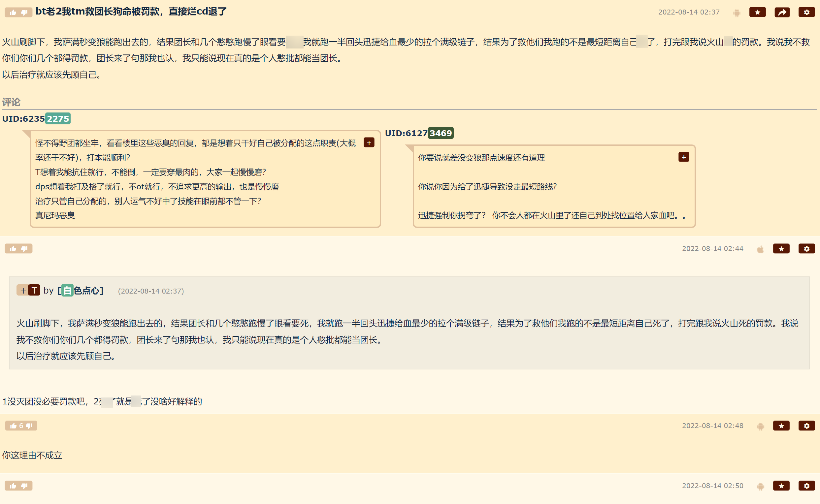Upvote the reply showing 6 likes
The height and width of the screenshot is (504, 820).
[x=13, y=426]
